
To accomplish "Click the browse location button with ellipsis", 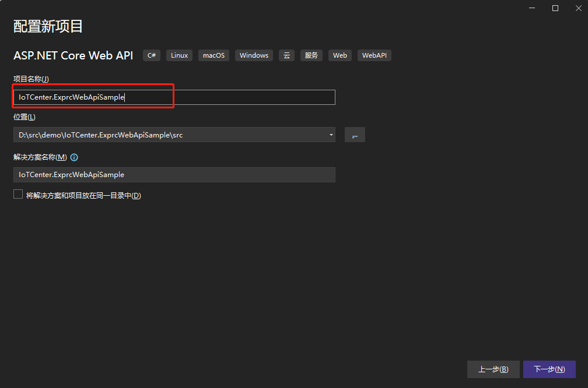I will click(355, 135).
